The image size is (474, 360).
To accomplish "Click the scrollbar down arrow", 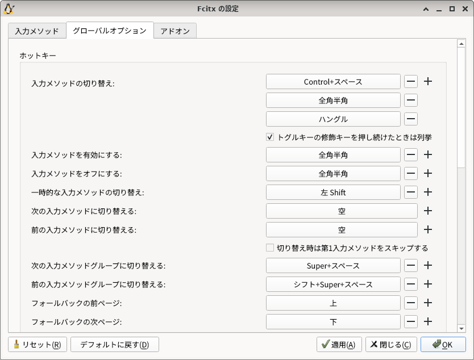I will (461, 328).
